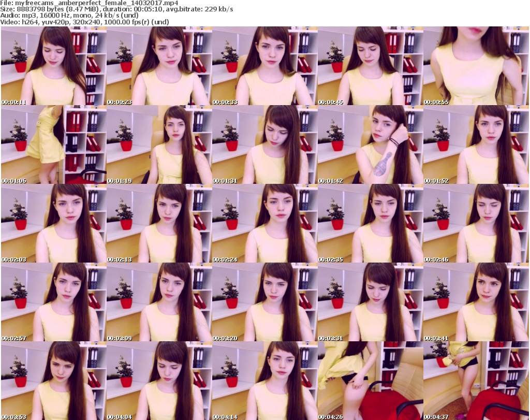Open the frame stamped 00:02:03

pyautogui.click(x=54, y=224)
